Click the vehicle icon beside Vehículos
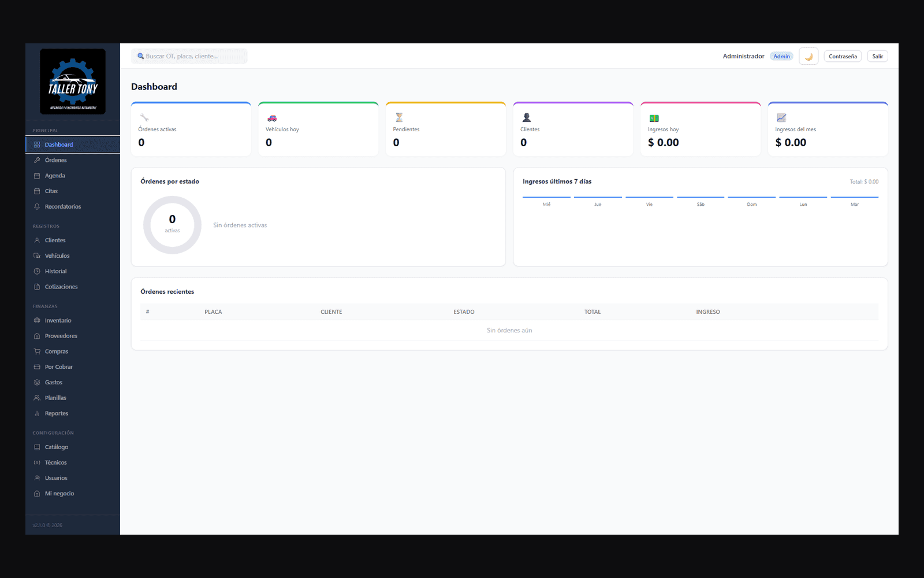The width and height of the screenshot is (924, 578). (x=37, y=255)
